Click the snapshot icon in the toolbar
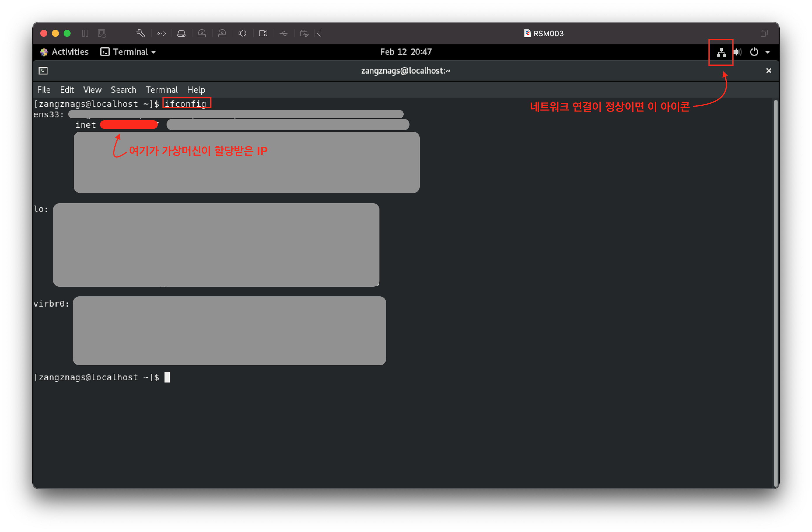 (x=102, y=33)
